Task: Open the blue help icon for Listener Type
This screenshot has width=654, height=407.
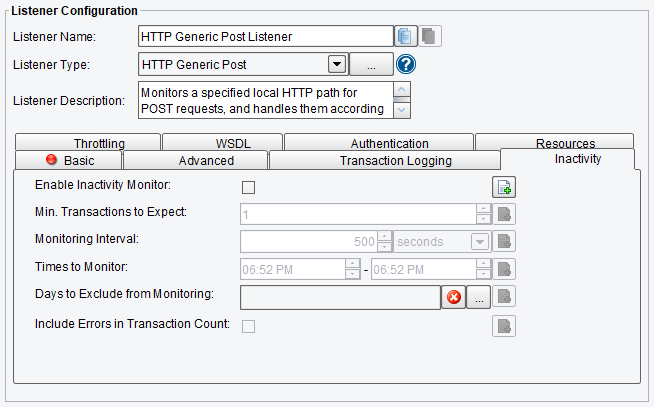Action: click(406, 64)
